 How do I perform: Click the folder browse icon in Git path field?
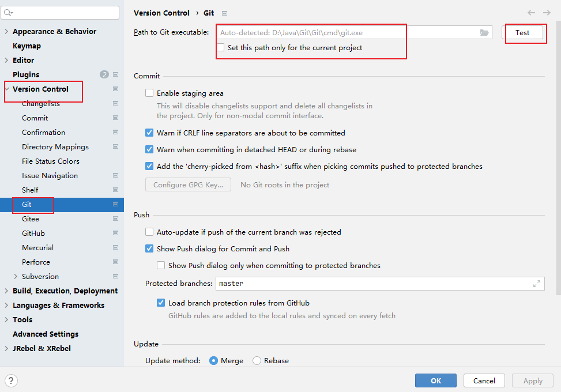[x=484, y=33]
